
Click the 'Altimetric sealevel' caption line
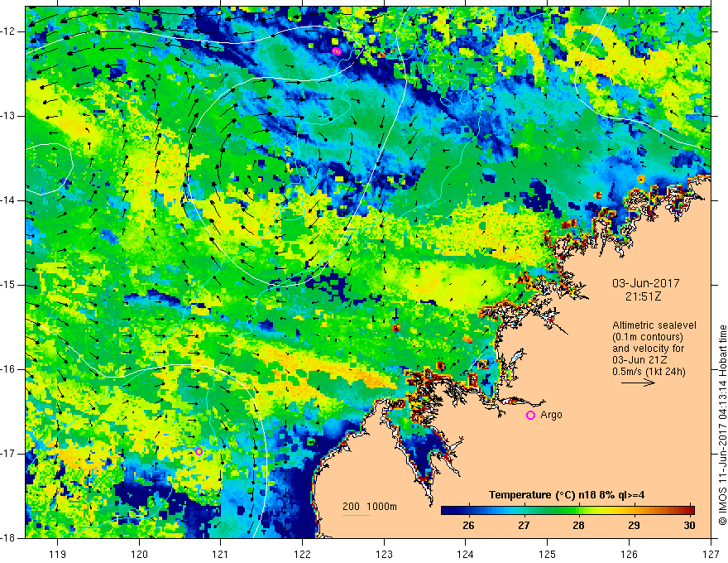(654, 325)
